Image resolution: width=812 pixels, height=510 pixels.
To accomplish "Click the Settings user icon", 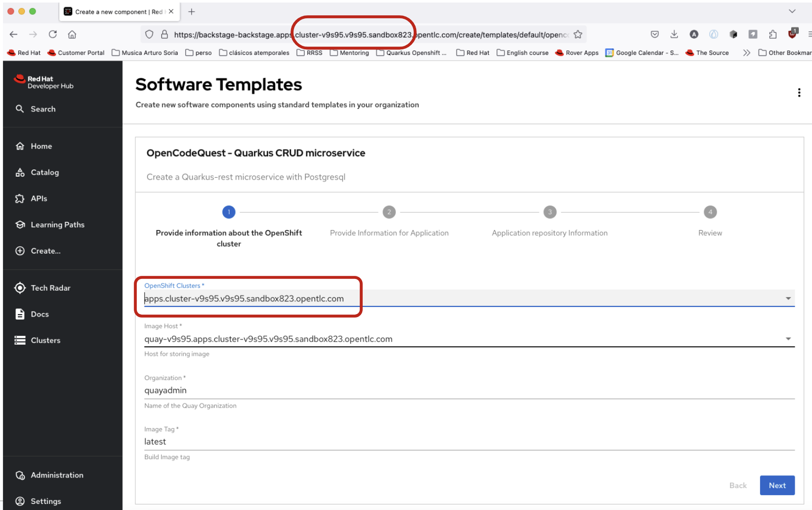I will point(20,501).
